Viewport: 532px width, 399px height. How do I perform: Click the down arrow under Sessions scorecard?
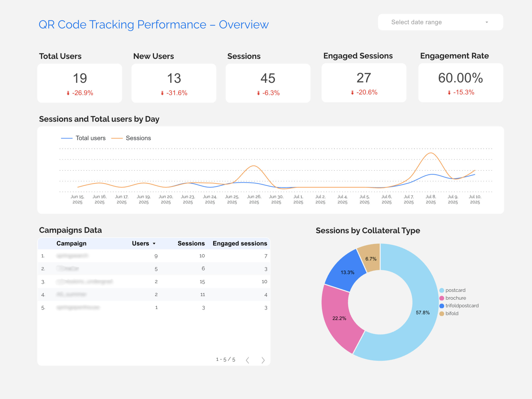258,93
